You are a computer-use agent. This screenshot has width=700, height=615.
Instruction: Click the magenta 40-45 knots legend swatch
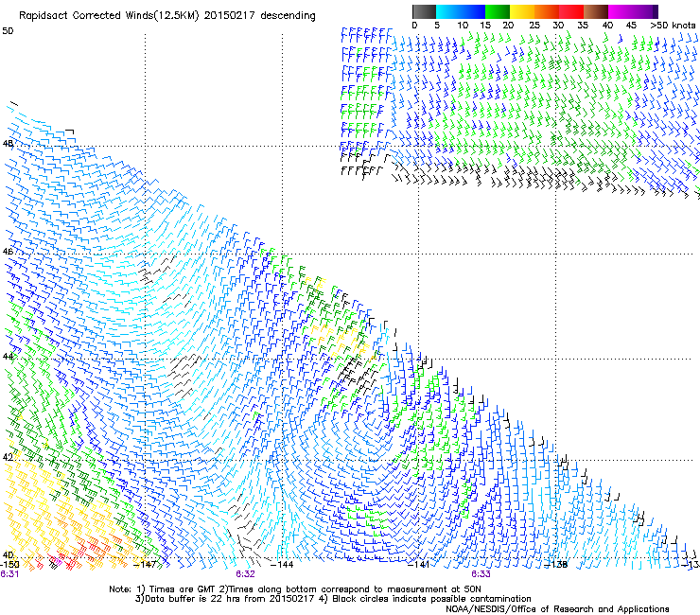click(621, 11)
